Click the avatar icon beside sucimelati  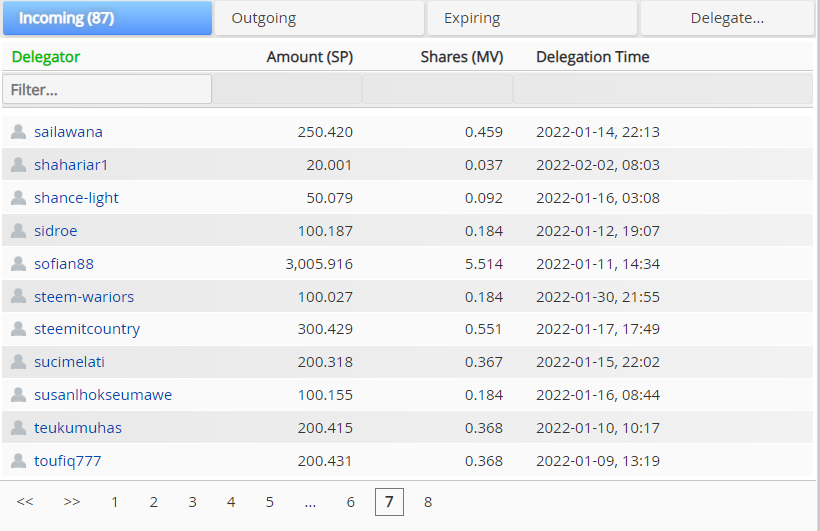coord(18,362)
